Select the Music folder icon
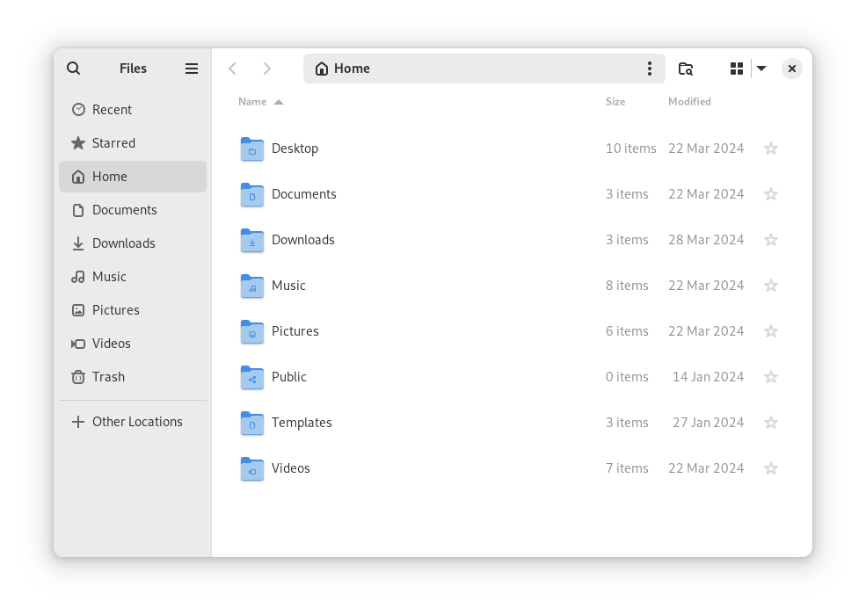This screenshot has height=616, width=866. 252,286
